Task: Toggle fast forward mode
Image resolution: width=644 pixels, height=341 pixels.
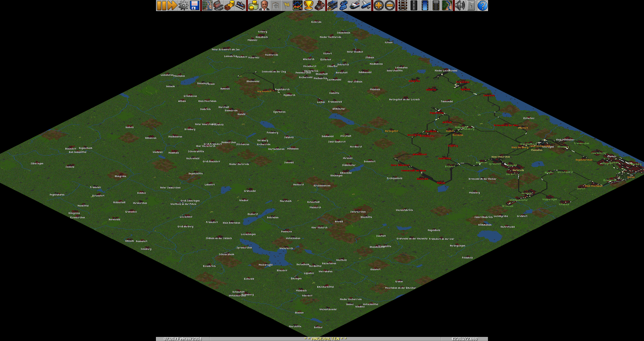Action: coord(172,5)
